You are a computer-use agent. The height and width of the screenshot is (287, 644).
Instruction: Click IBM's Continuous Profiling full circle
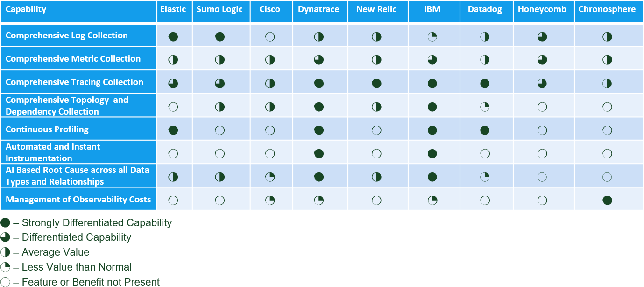(x=432, y=130)
